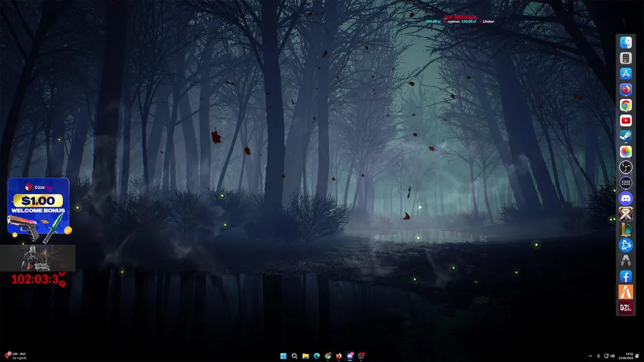Open File Explorer from the taskbar
The image size is (644, 362).
click(x=305, y=356)
